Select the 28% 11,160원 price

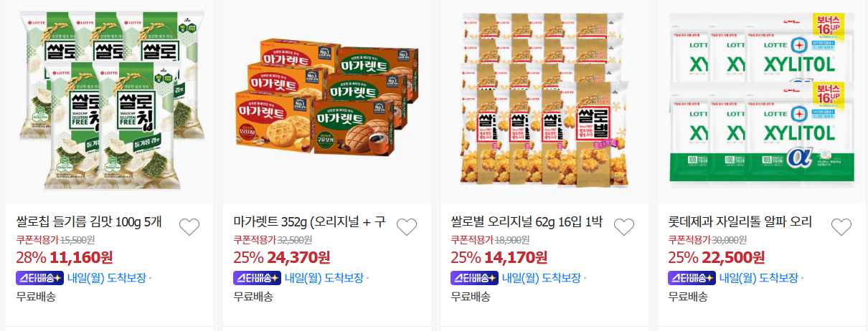click(64, 257)
